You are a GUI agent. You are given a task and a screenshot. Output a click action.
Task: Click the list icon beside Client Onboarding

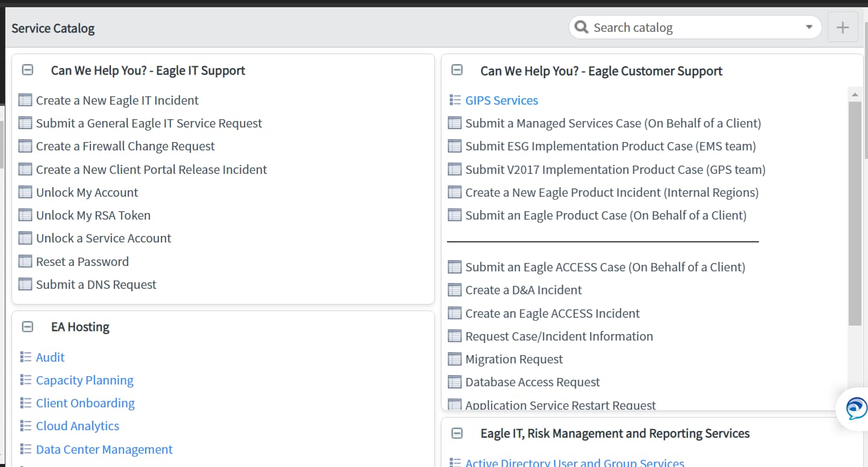pos(25,403)
